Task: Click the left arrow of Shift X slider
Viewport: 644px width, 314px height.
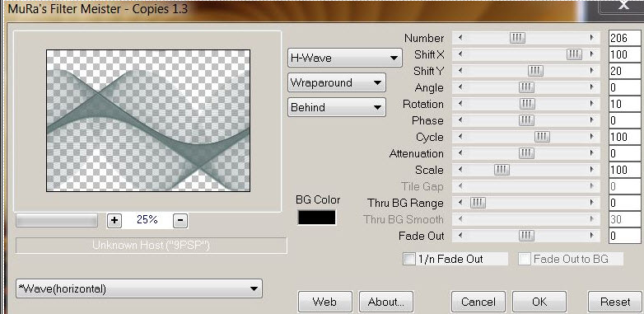Action: [x=460, y=54]
